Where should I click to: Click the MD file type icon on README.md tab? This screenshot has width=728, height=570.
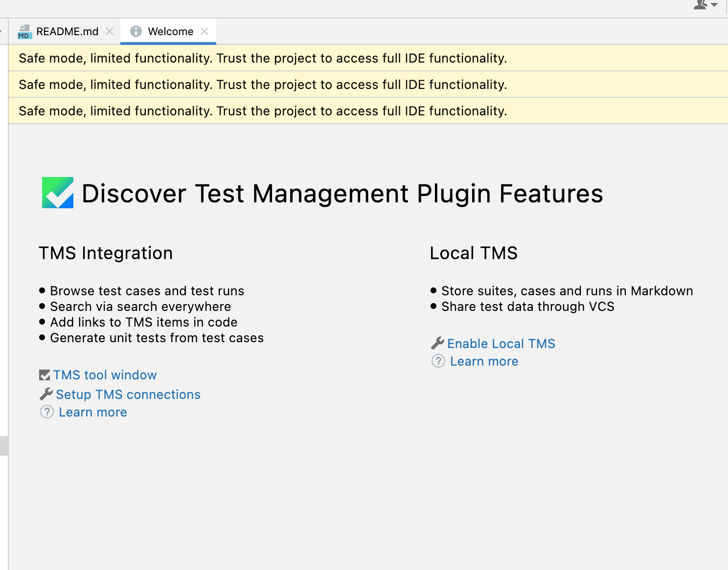click(x=24, y=31)
